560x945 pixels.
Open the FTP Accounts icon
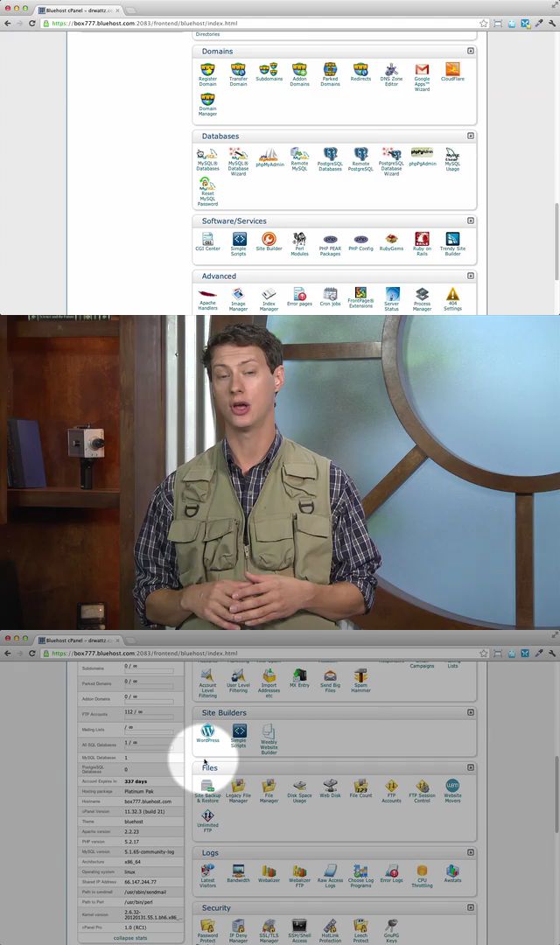391,791
